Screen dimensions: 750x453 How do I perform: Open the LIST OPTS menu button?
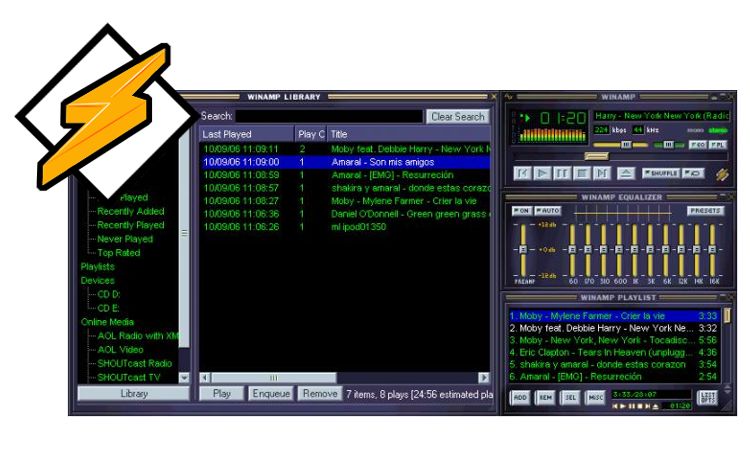(x=707, y=398)
